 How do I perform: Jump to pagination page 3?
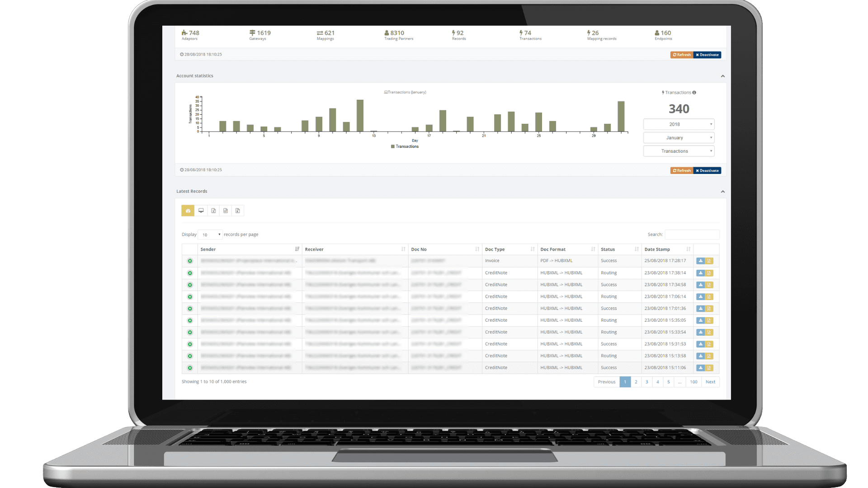pyautogui.click(x=647, y=382)
